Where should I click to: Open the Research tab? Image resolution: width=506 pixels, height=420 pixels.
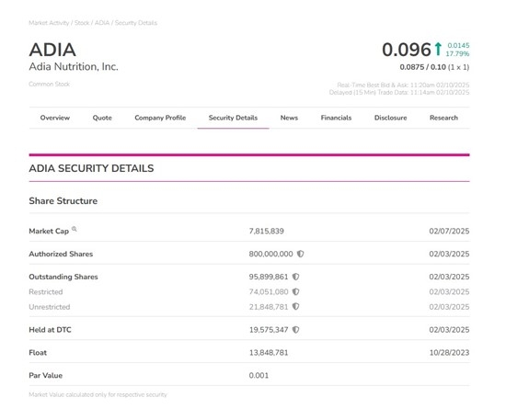tap(443, 118)
